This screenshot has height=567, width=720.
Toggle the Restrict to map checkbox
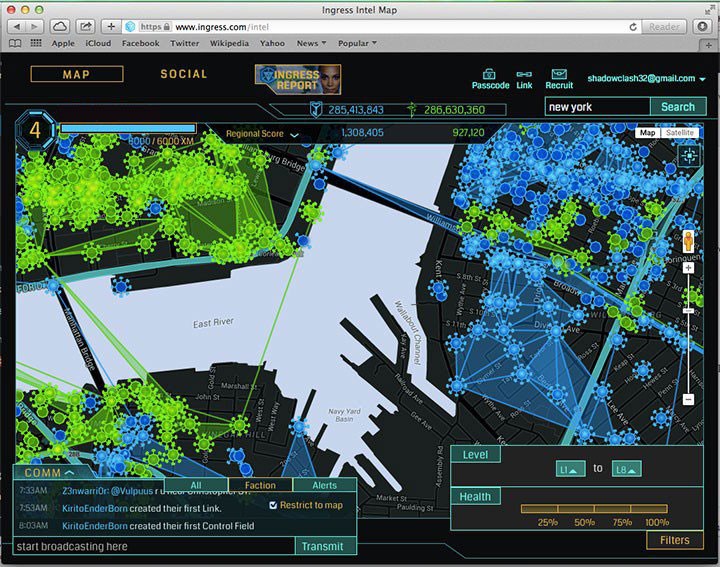tap(273, 505)
